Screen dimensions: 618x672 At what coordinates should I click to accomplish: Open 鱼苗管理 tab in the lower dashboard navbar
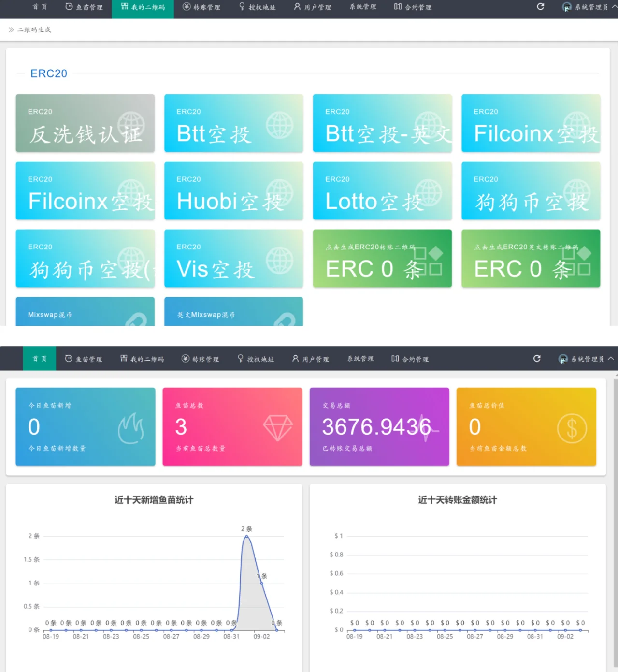click(84, 359)
